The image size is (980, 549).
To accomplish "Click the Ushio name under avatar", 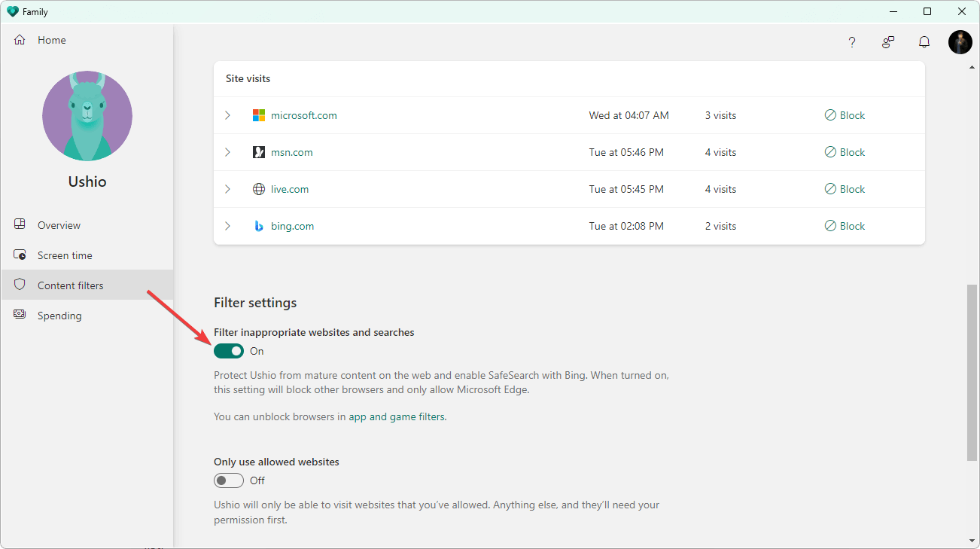I will tap(87, 181).
